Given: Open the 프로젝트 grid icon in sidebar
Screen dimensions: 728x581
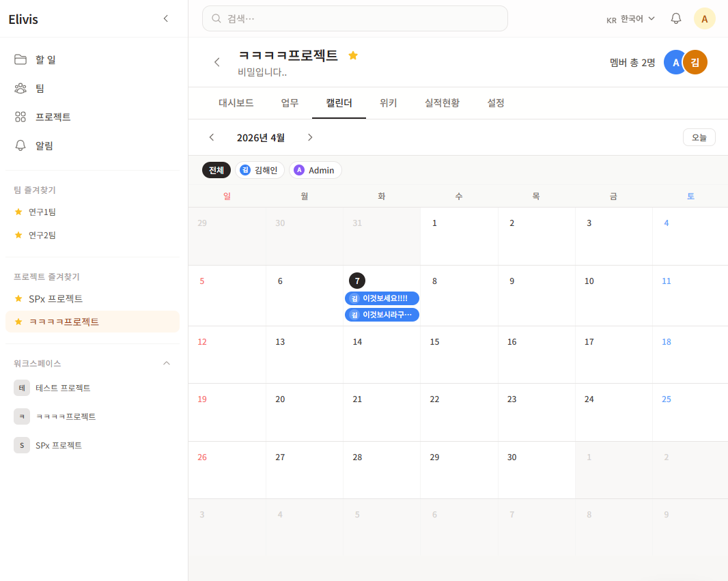Looking at the screenshot, I should pos(20,117).
